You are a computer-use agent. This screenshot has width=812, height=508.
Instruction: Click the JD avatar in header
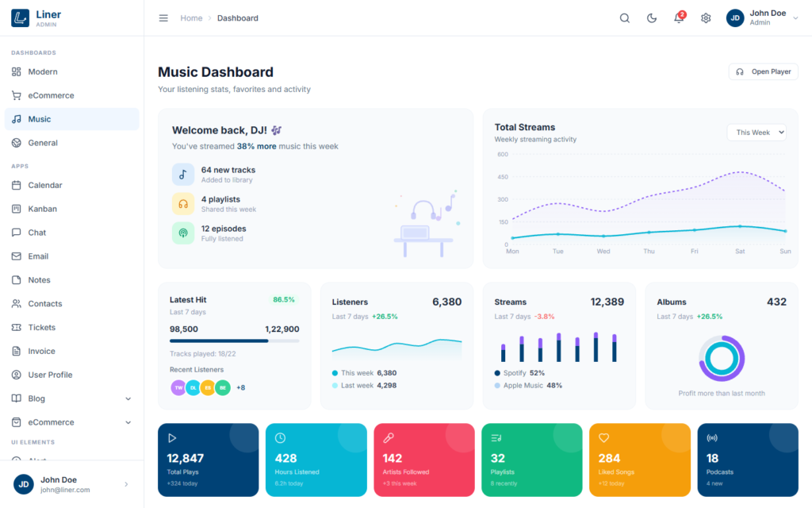coord(735,18)
